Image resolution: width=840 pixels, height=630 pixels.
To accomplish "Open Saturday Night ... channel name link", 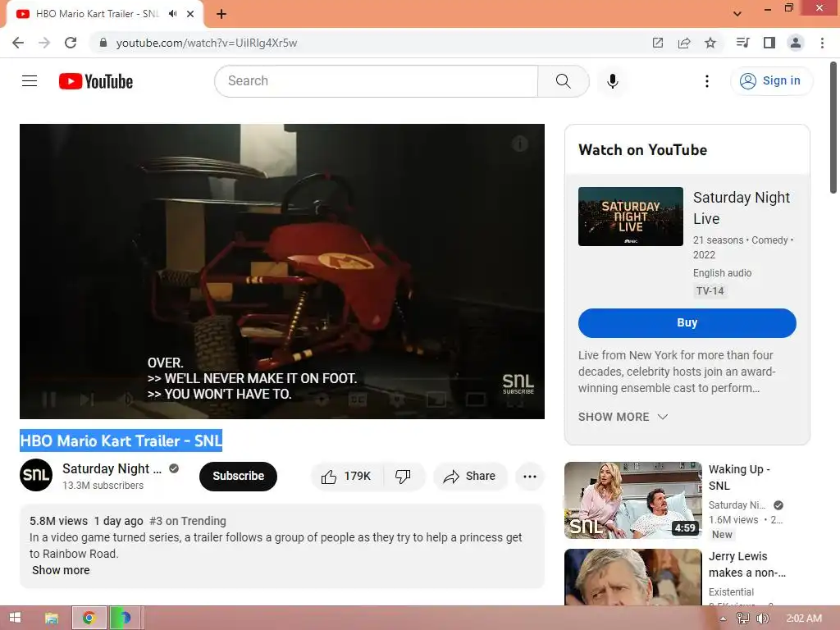I will click(112, 468).
